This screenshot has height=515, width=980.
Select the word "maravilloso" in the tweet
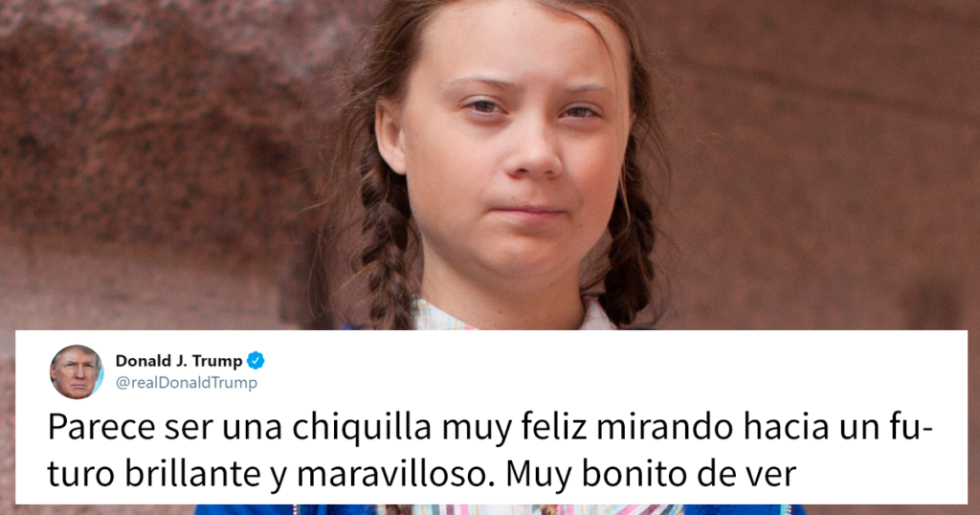390,475
